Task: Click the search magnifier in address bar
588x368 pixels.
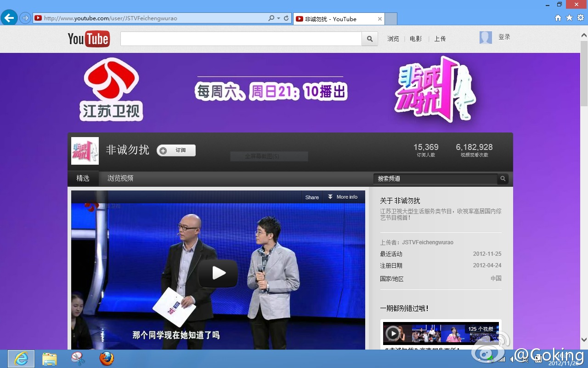Action: tap(271, 18)
